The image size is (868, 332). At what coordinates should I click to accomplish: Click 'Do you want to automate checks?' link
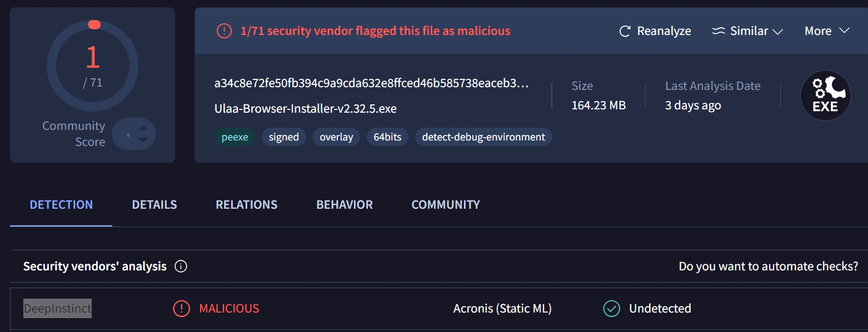point(769,266)
